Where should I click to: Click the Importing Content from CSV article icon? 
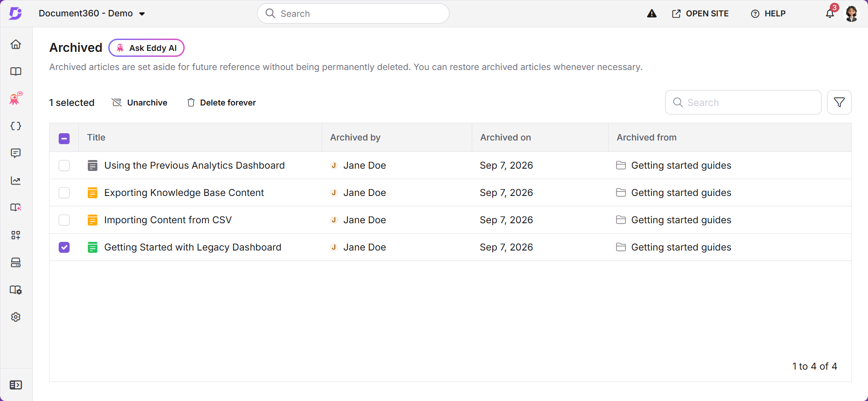92,220
